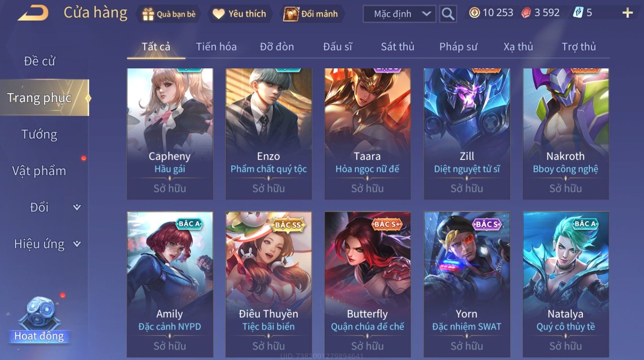Click the plus add currency icon

click(x=627, y=13)
